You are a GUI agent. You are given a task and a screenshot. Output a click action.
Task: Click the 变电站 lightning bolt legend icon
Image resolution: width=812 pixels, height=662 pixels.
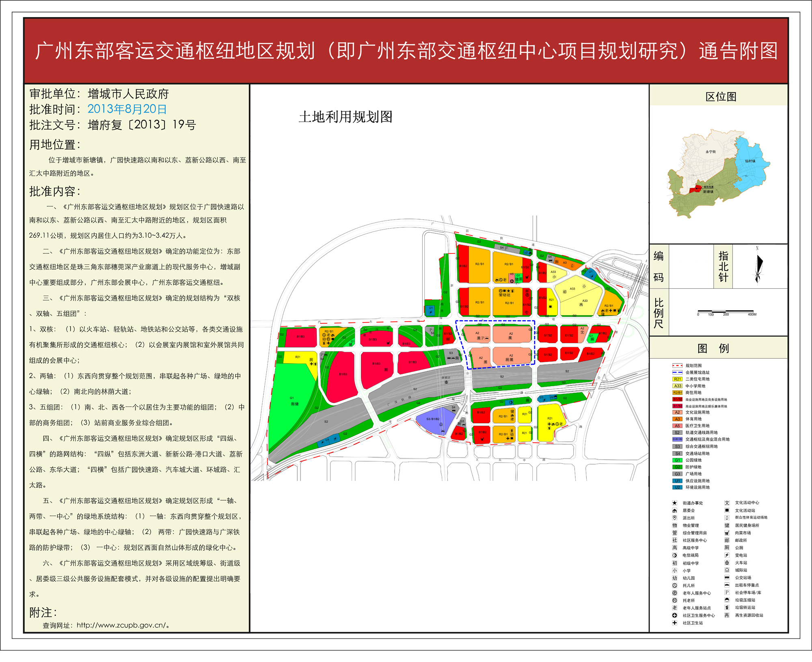(727, 555)
